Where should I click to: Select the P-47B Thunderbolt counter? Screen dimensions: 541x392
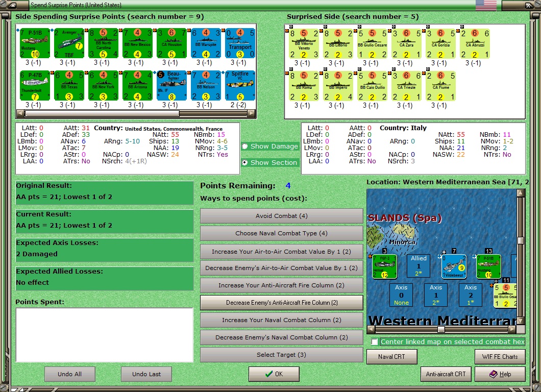[x=35, y=86]
